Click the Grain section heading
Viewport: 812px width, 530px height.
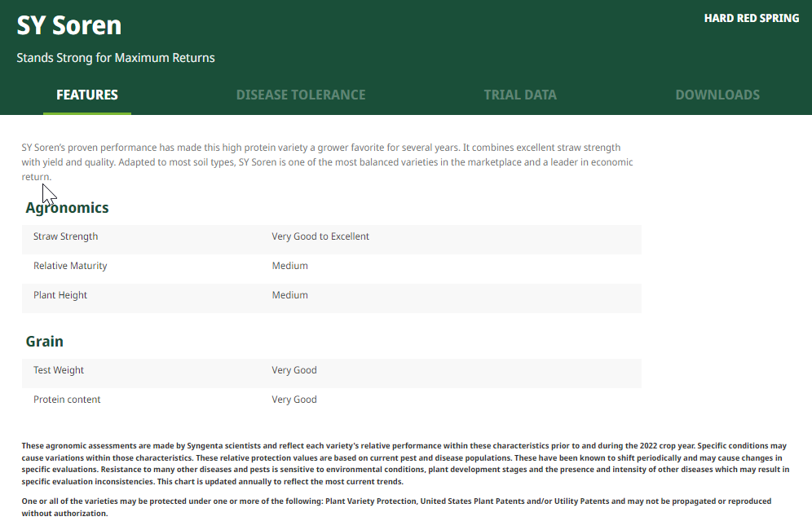45,342
